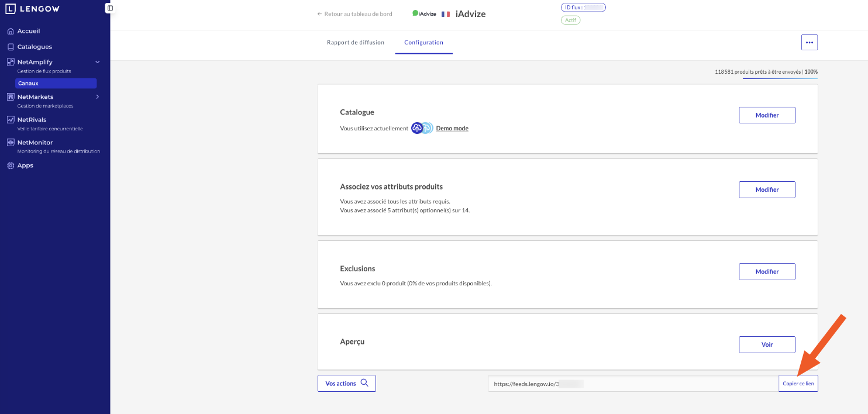Click the feed URL input field
Image resolution: width=868 pixels, height=414 pixels.
633,384
